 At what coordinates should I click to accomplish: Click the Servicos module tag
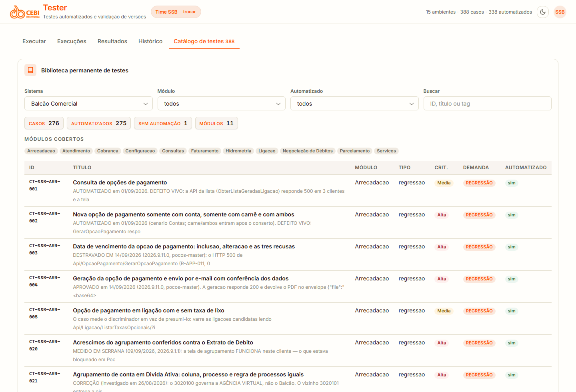point(386,151)
